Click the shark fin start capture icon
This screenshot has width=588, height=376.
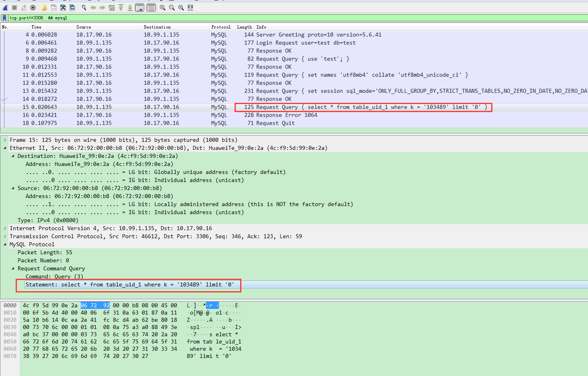5,8
